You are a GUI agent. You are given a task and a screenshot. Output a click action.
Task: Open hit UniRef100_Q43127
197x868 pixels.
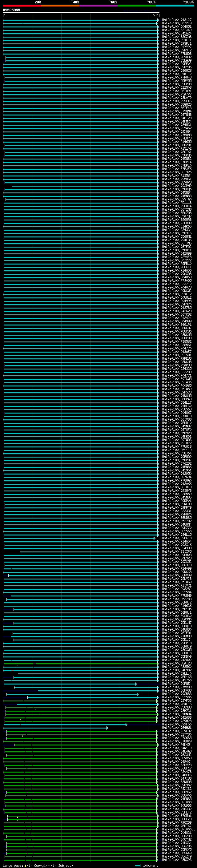coord(177,20)
